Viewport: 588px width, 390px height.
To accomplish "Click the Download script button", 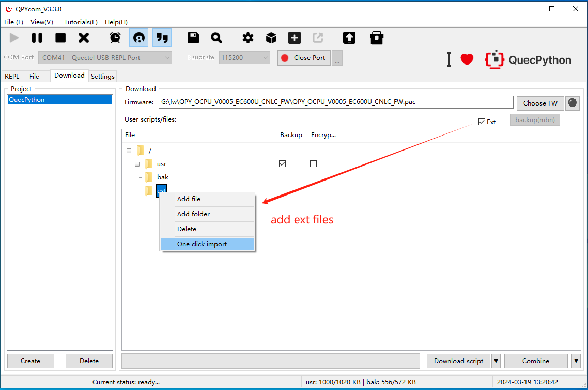I will tap(459, 361).
